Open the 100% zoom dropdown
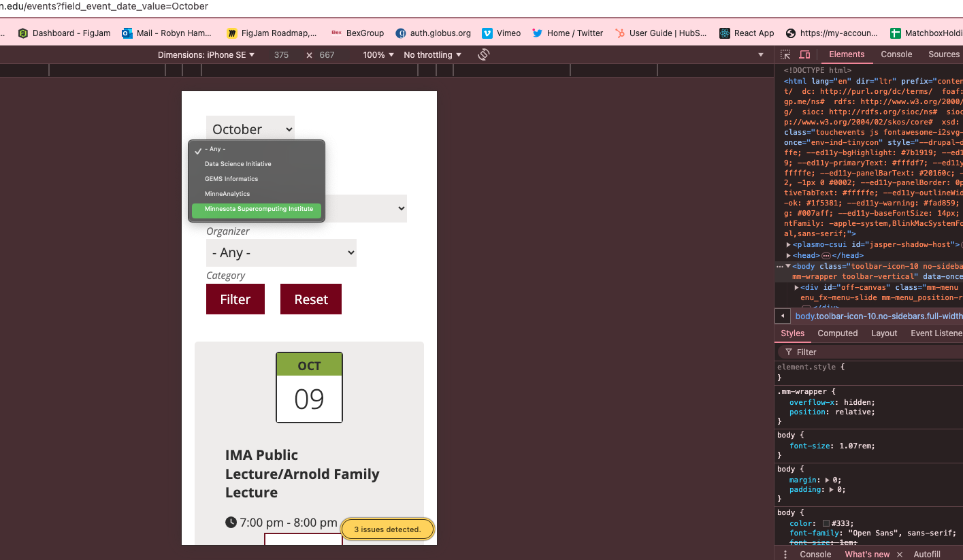 378,54
